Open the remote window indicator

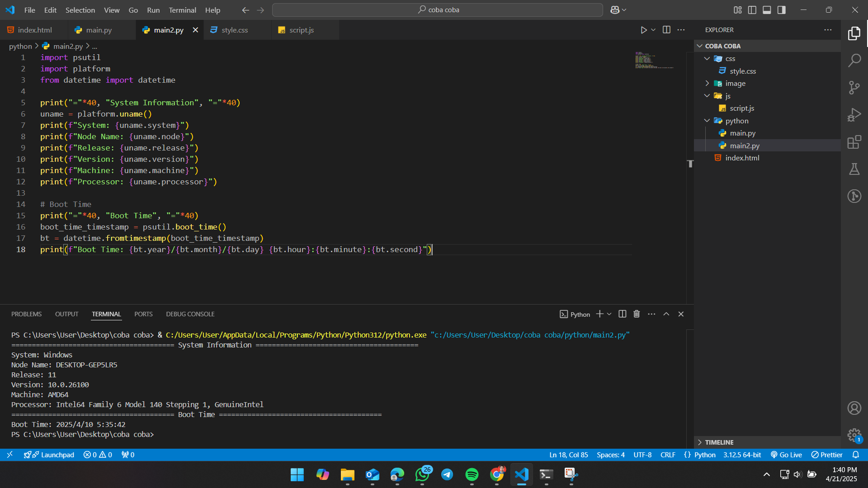9,455
